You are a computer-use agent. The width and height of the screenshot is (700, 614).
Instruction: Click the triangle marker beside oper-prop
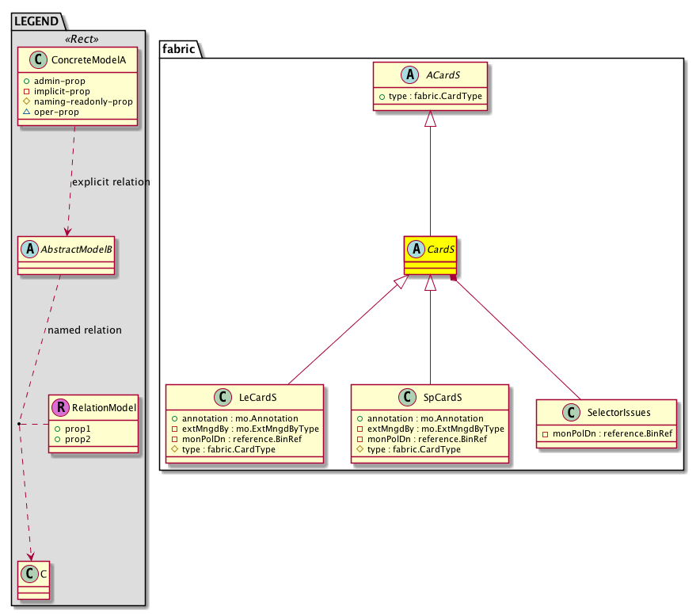coord(26,112)
